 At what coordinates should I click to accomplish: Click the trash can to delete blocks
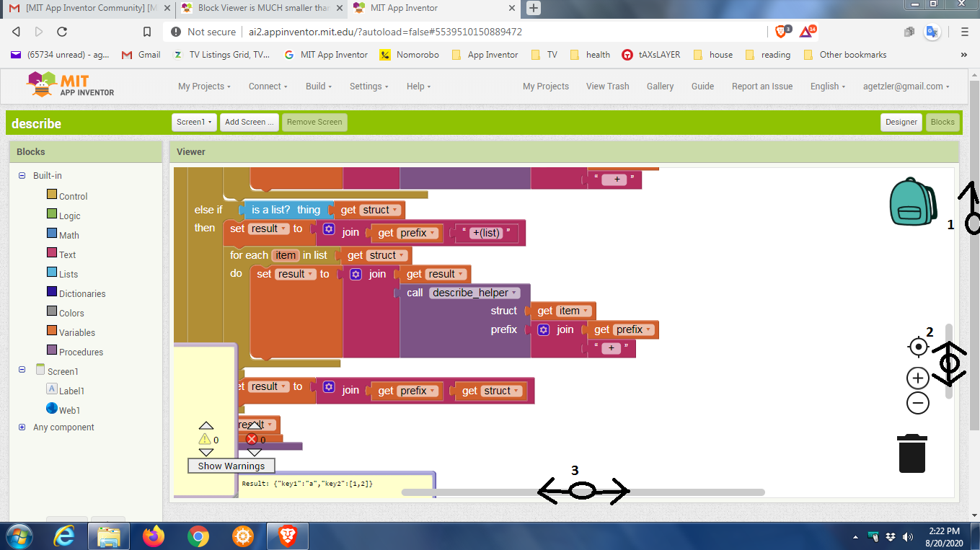click(x=911, y=453)
